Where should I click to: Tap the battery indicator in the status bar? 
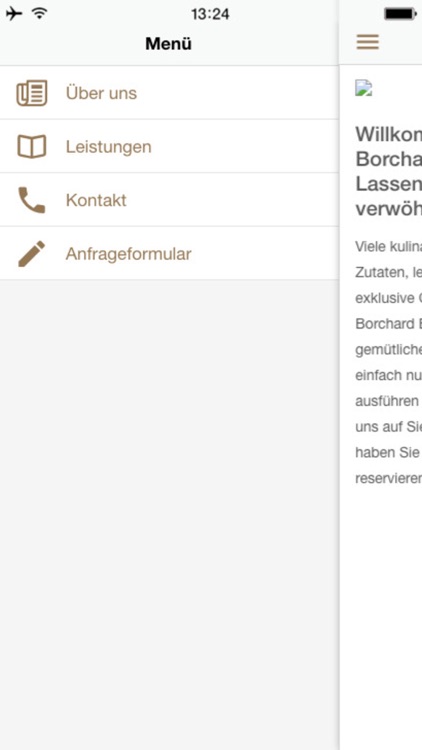point(400,14)
